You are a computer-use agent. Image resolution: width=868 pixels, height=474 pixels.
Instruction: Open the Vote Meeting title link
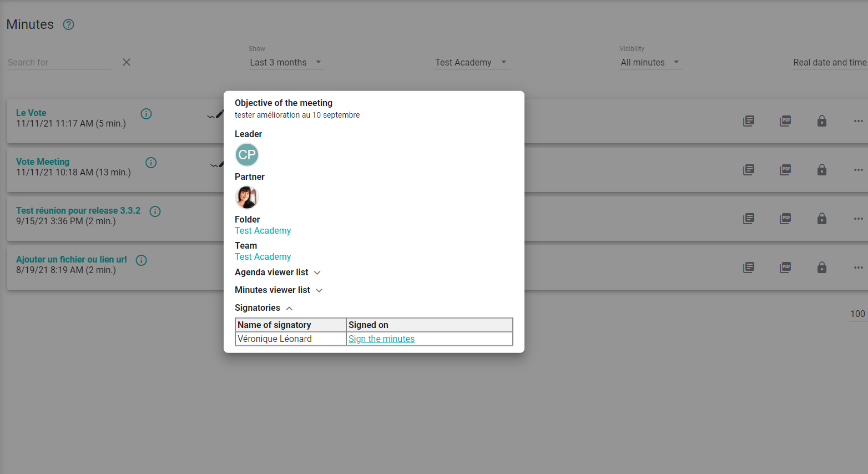click(x=43, y=162)
